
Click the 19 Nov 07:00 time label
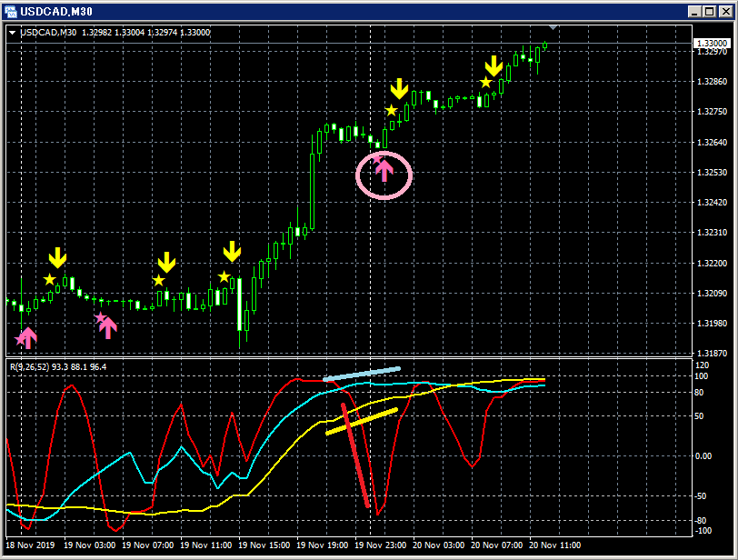148,545
